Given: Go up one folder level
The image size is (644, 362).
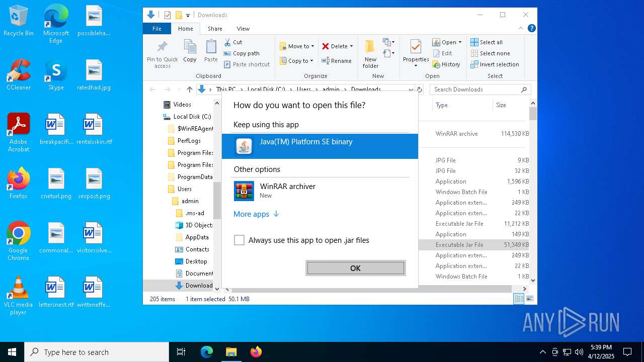Looking at the screenshot, I should (189, 89).
